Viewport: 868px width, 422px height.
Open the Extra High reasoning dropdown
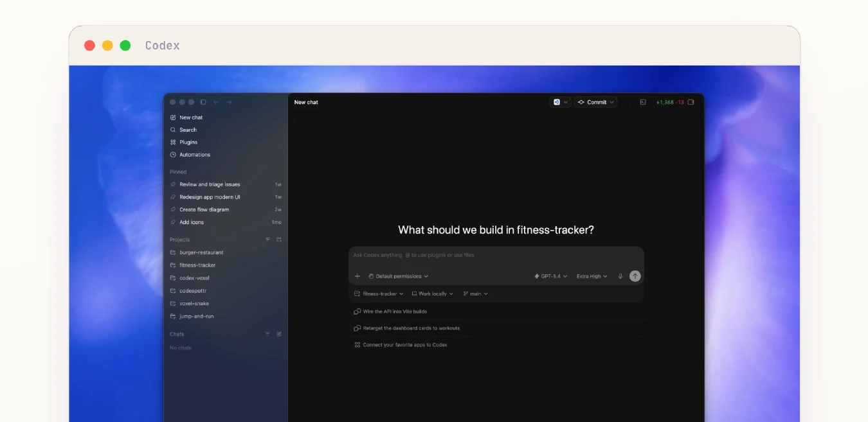(592, 276)
